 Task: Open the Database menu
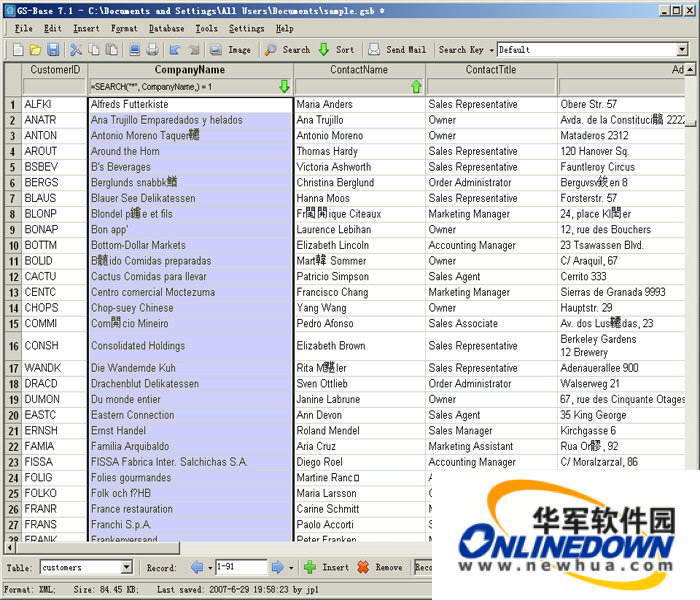coord(166,29)
